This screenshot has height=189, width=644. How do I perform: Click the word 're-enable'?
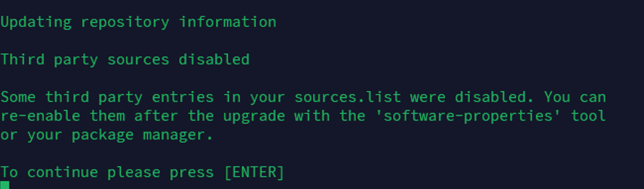tap(40, 116)
